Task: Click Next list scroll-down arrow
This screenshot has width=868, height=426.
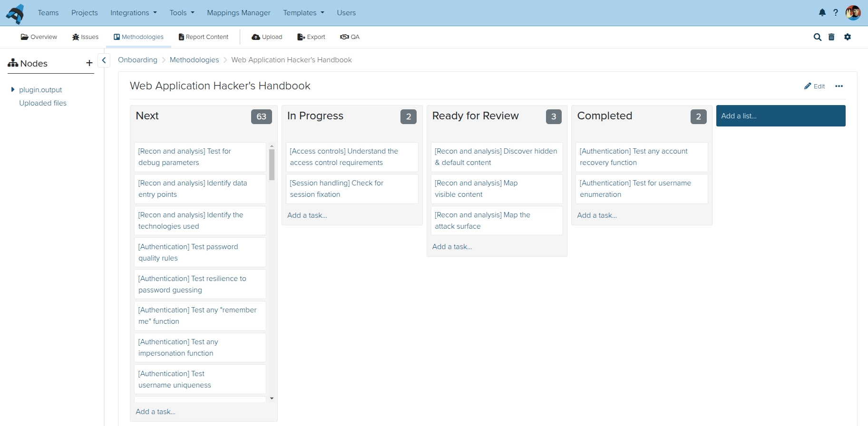Action: tap(272, 398)
